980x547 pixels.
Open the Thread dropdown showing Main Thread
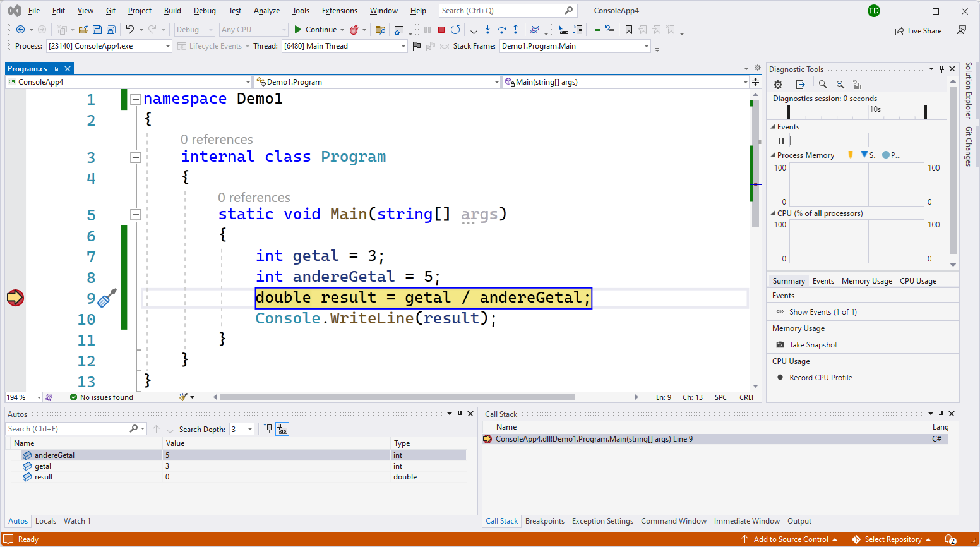[345, 46]
